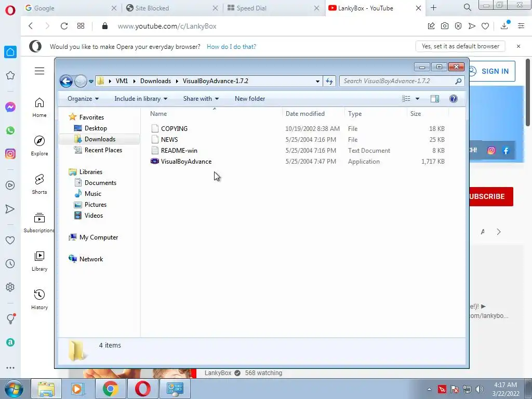
Task: Click Yes, set it as default browser
Action: [x=460, y=46]
